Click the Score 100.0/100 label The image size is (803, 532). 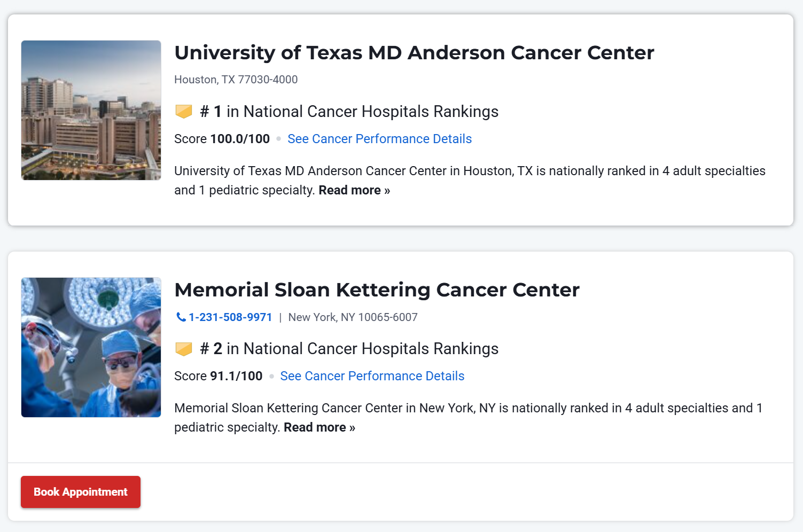click(222, 139)
